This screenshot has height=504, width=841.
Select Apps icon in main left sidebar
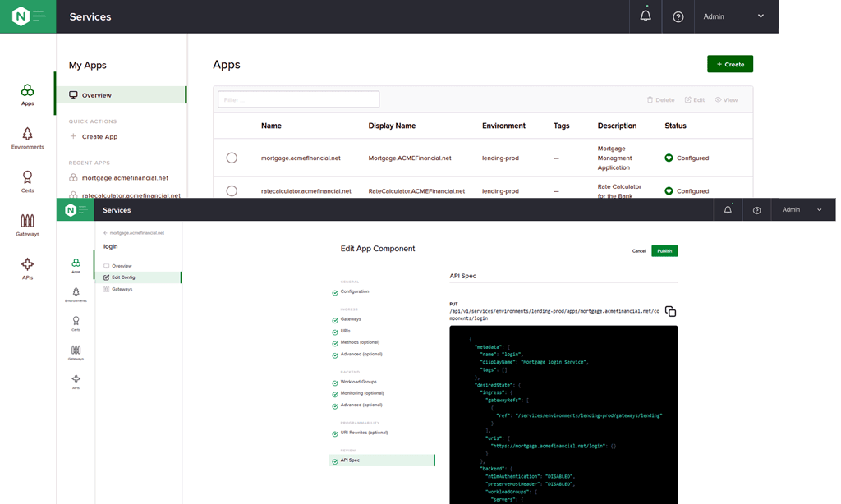(27, 95)
